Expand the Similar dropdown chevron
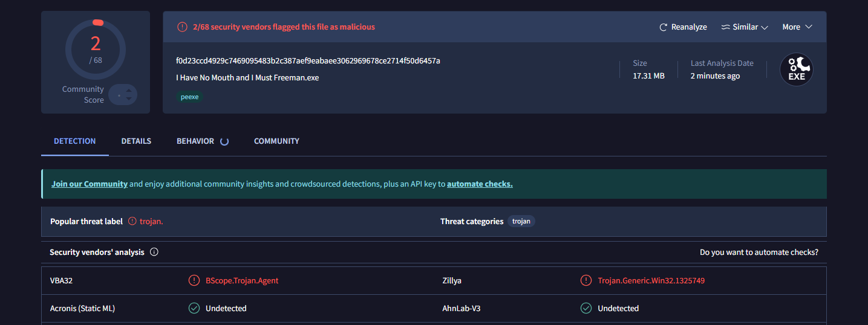This screenshot has height=325, width=868. [x=765, y=27]
